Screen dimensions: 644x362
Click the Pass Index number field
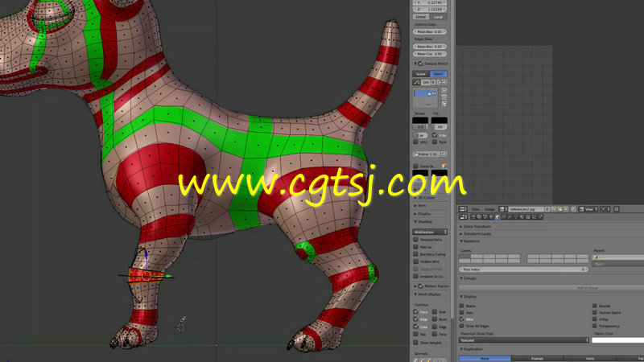(524, 269)
